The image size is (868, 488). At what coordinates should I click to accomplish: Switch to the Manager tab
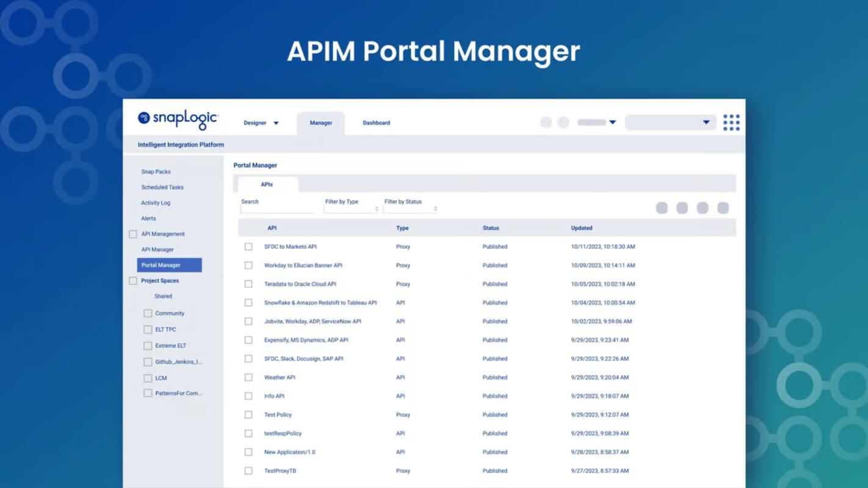pos(321,123)
